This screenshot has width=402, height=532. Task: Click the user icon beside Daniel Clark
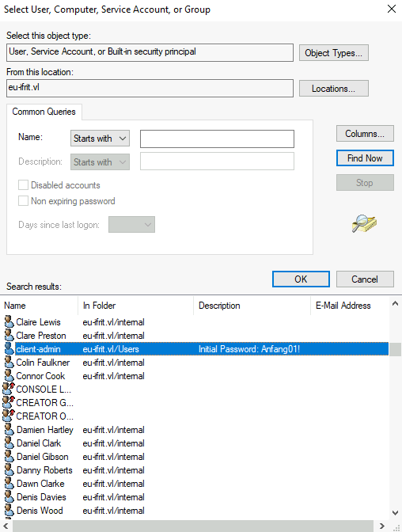pos(9,443)
